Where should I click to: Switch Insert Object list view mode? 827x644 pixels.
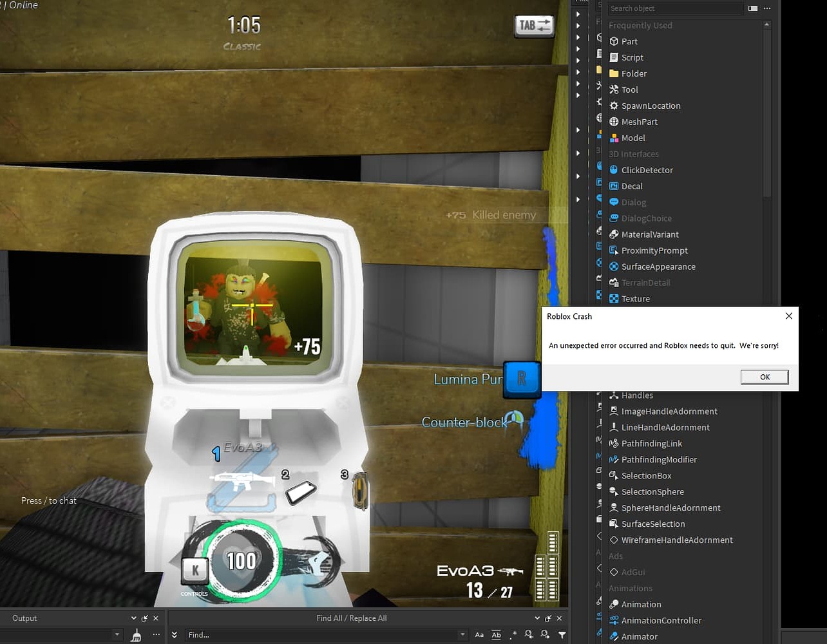point(752,8)
